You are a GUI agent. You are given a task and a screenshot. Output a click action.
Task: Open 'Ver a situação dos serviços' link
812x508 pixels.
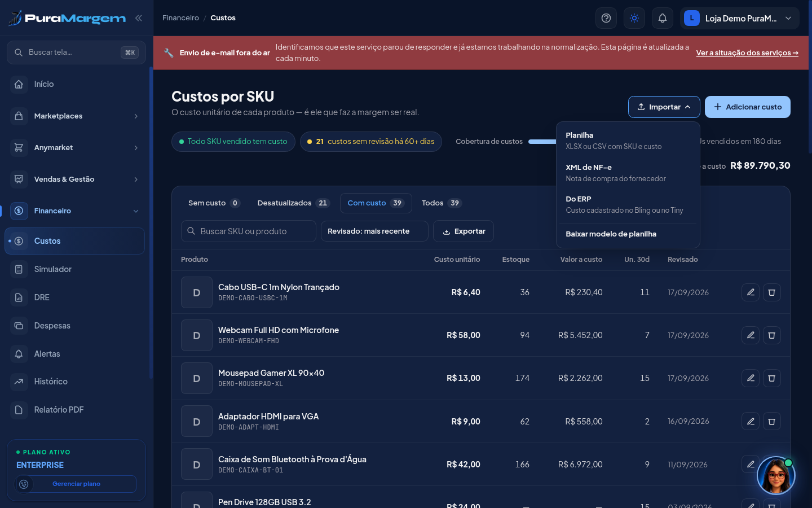tap(747, 52)
